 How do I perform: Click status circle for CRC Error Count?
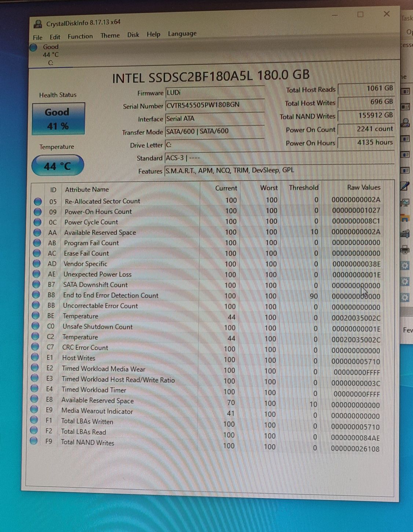pos(35,347)
